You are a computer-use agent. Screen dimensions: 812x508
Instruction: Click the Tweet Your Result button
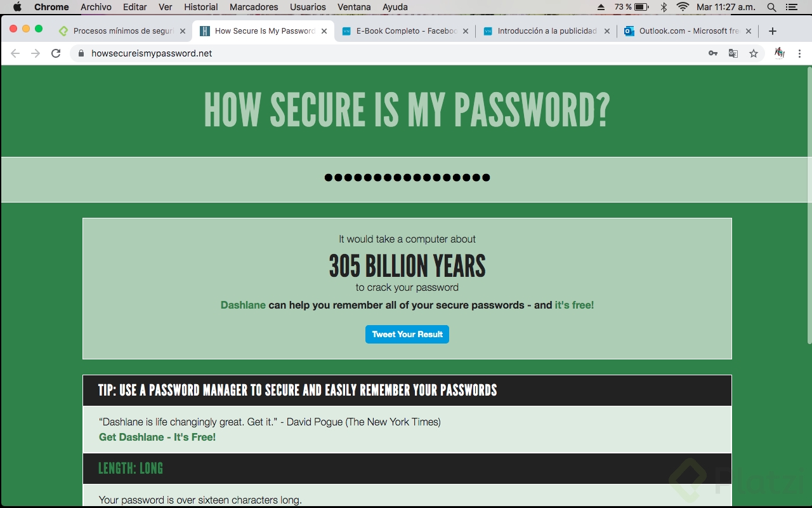(407, 334)
